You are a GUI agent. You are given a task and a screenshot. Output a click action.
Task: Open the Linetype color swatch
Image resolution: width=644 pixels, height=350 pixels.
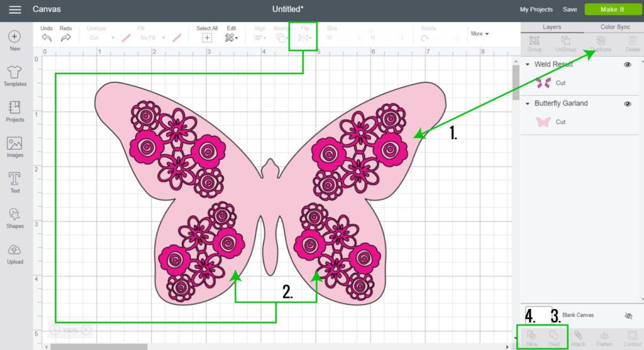126,38
